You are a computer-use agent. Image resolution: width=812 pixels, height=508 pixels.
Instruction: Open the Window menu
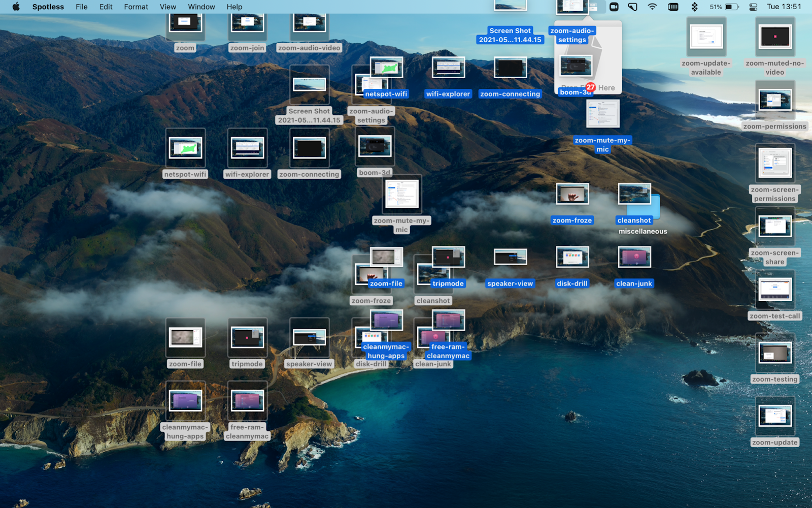point(201,7)
